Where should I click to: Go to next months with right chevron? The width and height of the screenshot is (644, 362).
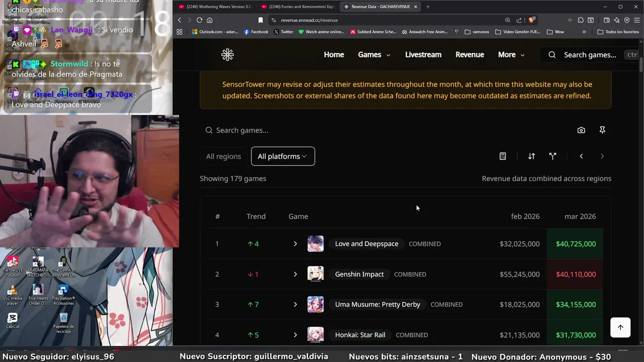click(x=602, y=156)
